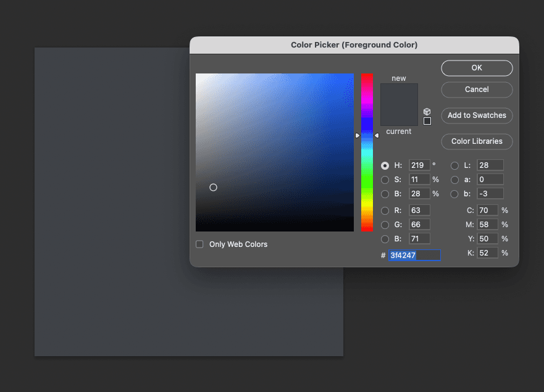Select the G green radio button

pos(385,225)
